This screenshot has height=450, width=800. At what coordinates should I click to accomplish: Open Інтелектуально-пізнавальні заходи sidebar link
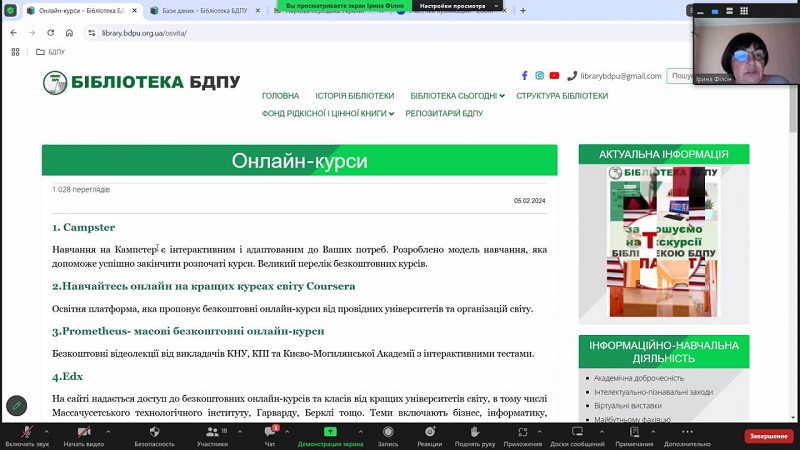click(x=653, y=392)
